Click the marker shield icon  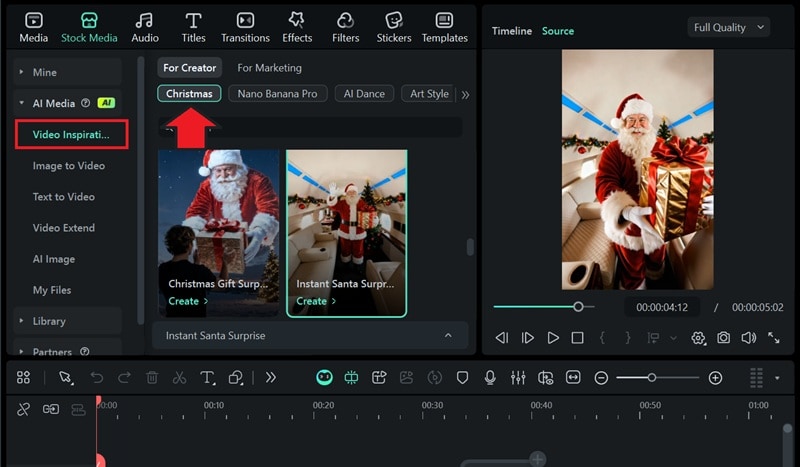[x=462, y=377]
